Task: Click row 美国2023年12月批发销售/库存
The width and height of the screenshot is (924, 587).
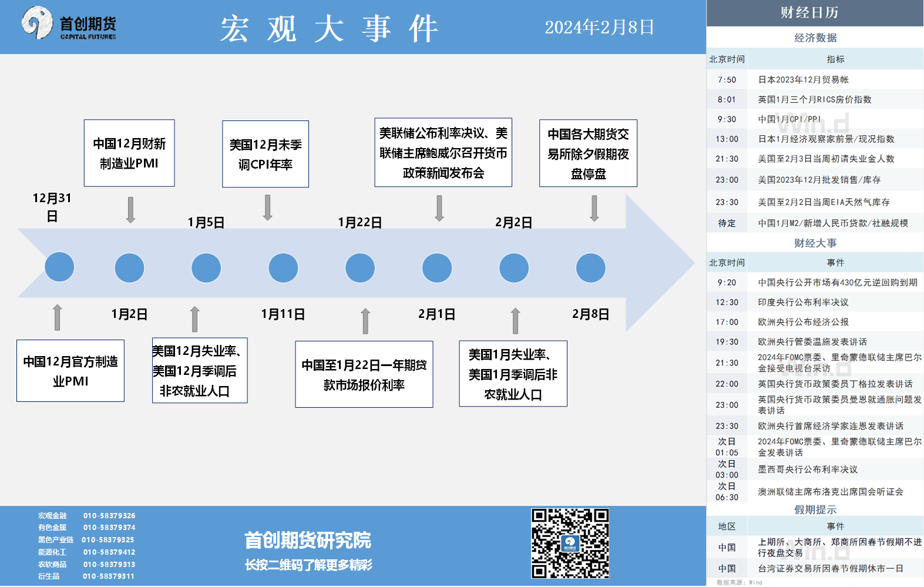Action: (x=815, y=180)
